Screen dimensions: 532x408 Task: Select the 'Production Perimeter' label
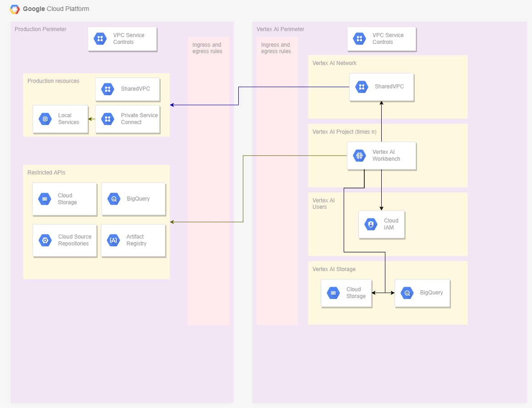(40, 29)
